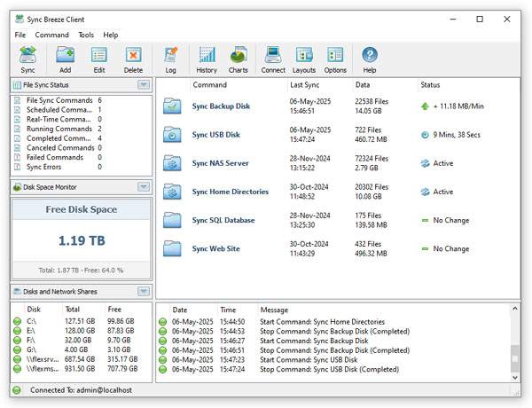Viewport: 532px width, 408px height.
Task: Click the green upload arrow status icon
Action: 425,106
